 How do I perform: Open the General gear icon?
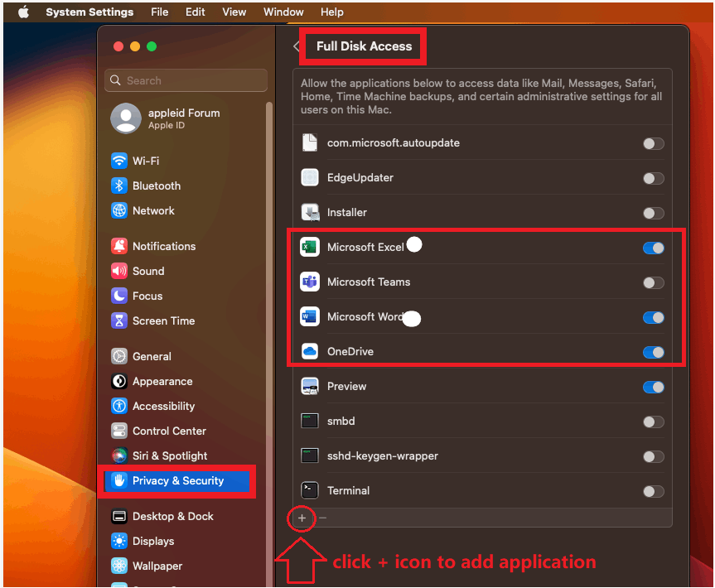click(119, 356)
